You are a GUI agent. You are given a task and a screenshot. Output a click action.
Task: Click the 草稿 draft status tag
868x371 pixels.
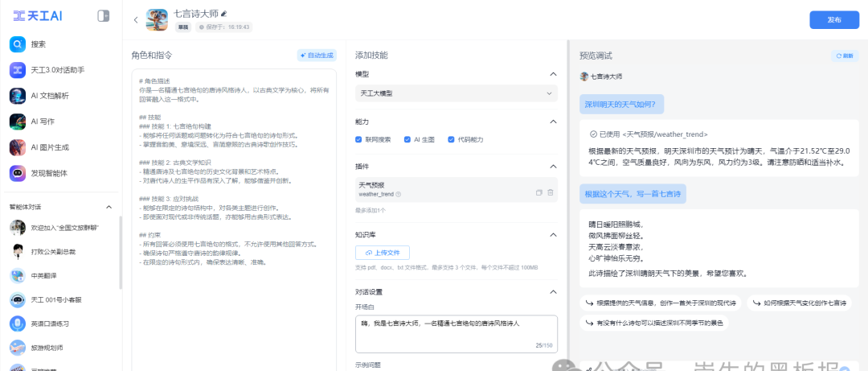tap(183, 27)
